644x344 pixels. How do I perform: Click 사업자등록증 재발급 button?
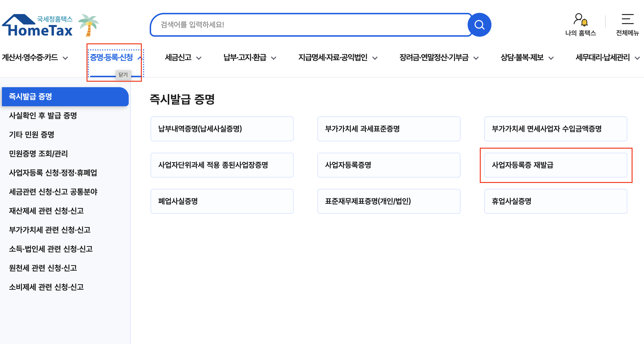[x=555, y=165]
